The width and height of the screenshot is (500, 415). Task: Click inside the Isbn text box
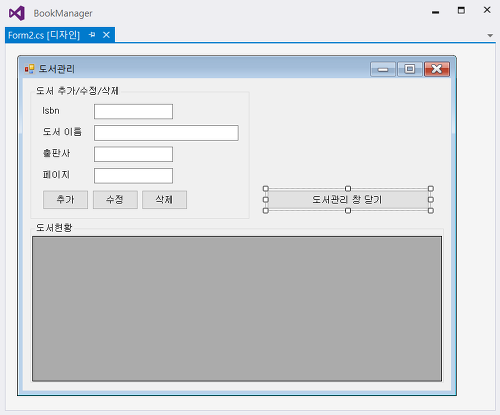[x=133, y=111]
